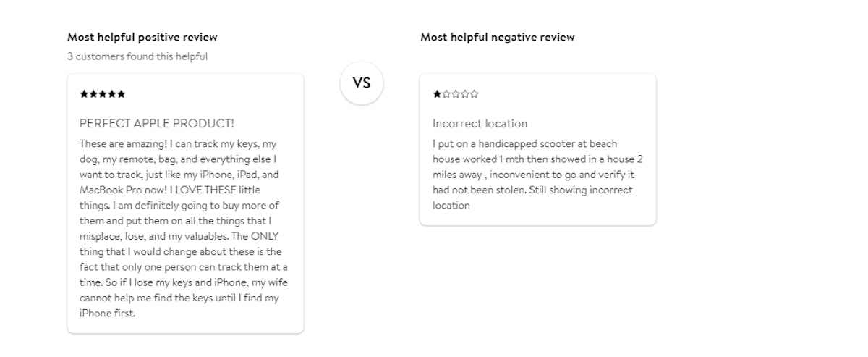Screen dimensions: 868x357
Task: Select the 'Most helpful positive review' heading
Action: [x=142, y=37]
